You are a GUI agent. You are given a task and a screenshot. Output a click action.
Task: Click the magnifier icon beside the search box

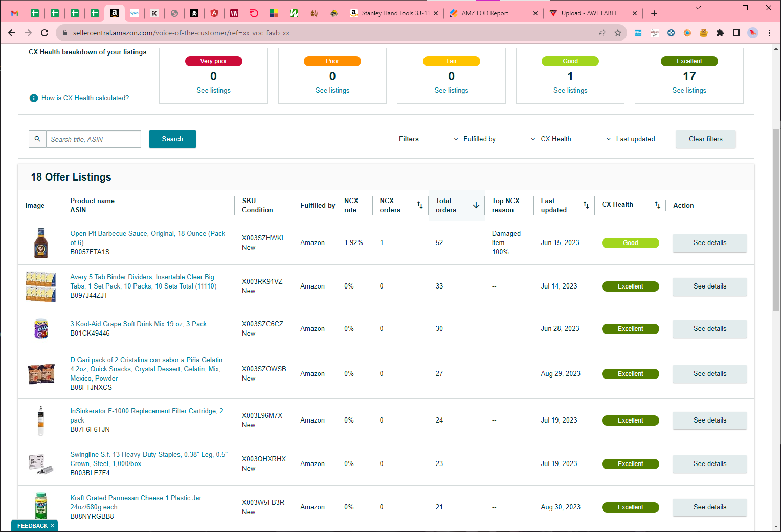[37, 139]
